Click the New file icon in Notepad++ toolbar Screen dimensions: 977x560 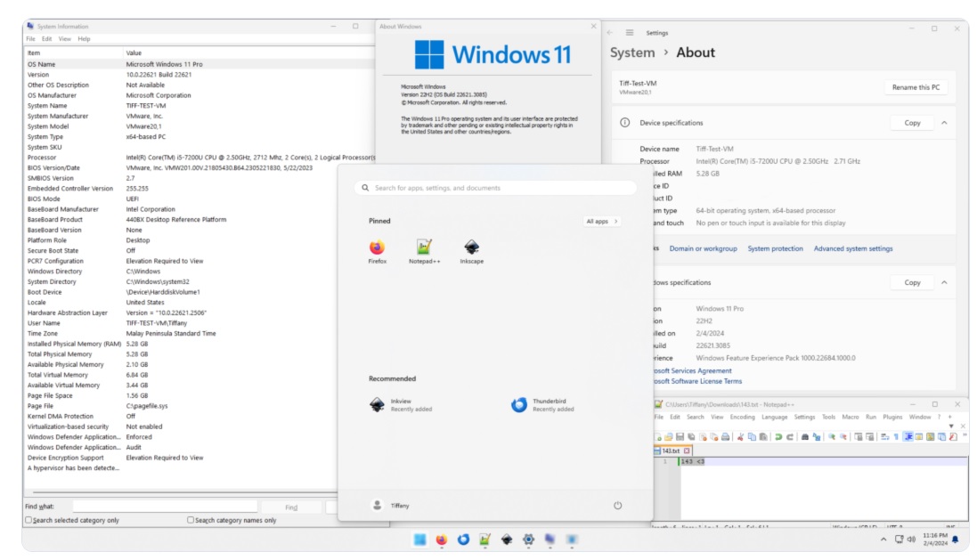pyautogui.click(x=658, y=437)
